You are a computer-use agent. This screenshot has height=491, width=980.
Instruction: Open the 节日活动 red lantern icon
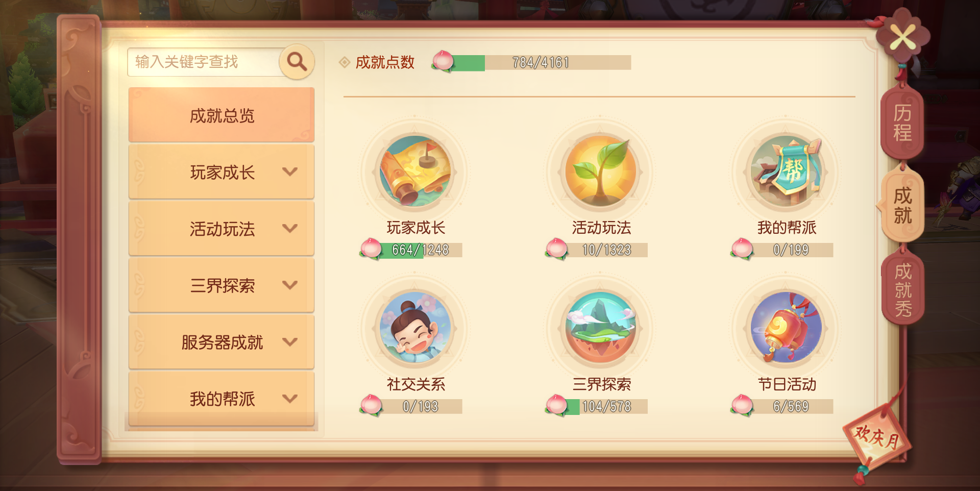pyautogui.click(x=787, y=328)
